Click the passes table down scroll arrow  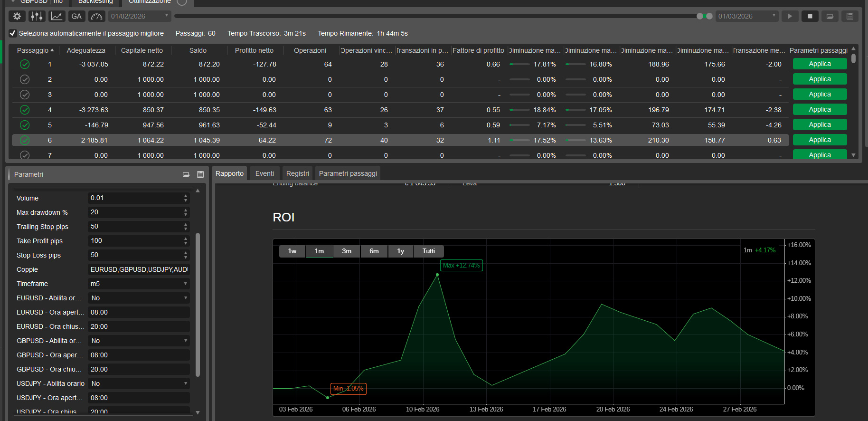(x=853, y=155)
